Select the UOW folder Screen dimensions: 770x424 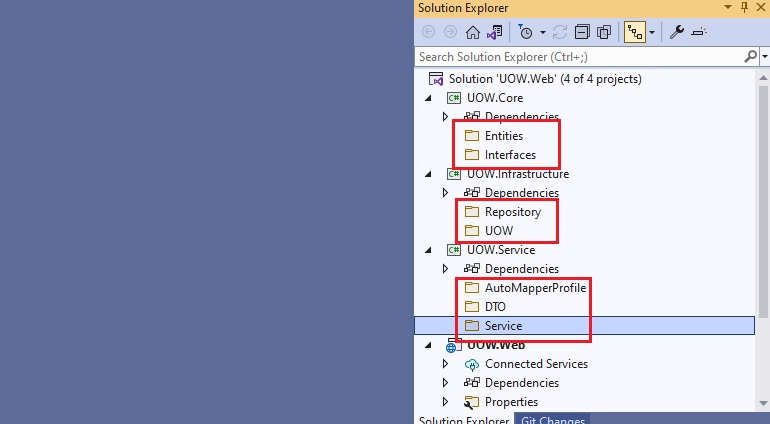[x=499, y=230]
